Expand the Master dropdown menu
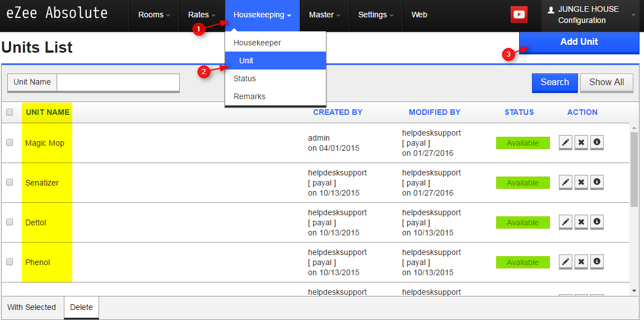 click(x=324, y=15)
